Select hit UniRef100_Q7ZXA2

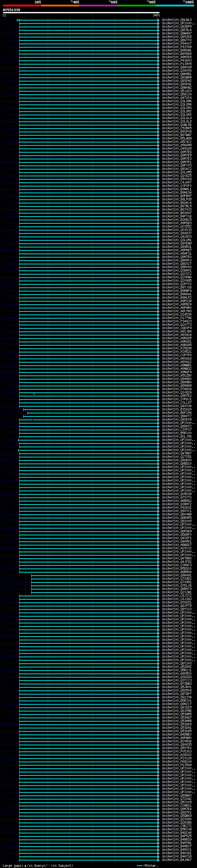coord(176,799)
